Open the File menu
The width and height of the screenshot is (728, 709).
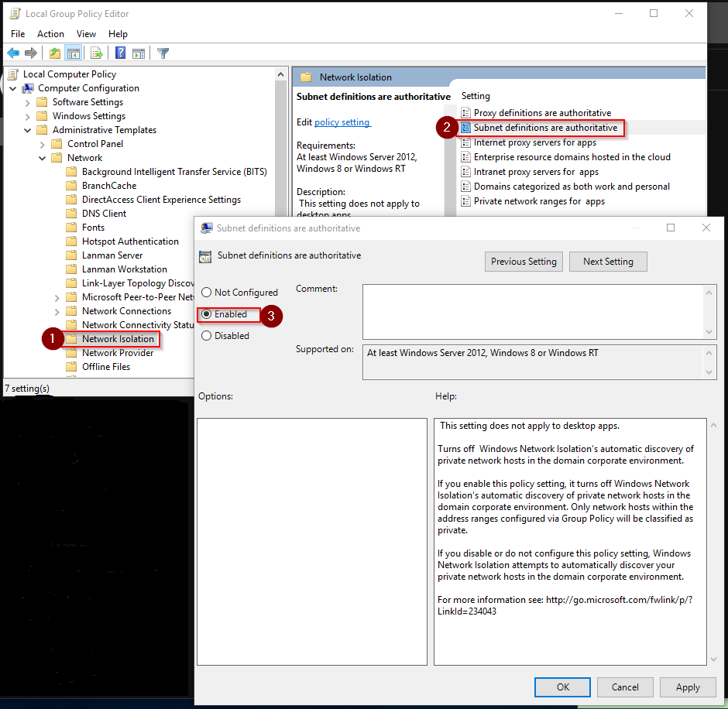pyautogui.click(x=18, y=34)
